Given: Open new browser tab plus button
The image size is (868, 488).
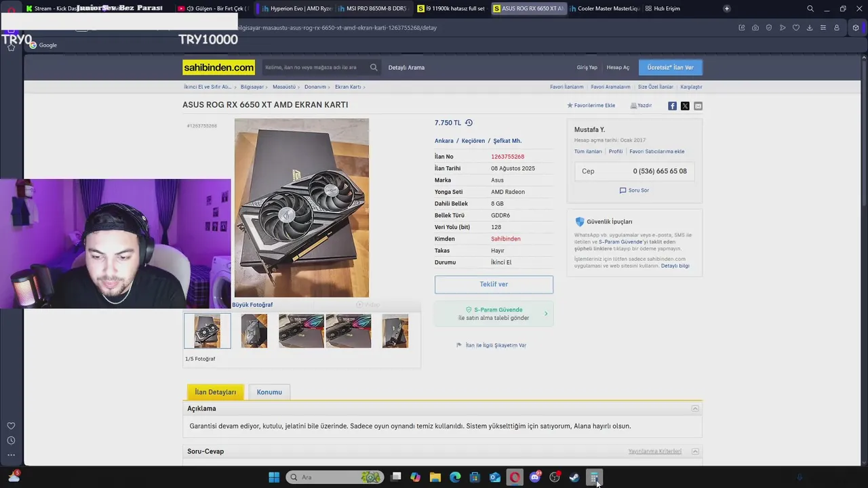Looking at the screenshot, I should click(727, 9).
